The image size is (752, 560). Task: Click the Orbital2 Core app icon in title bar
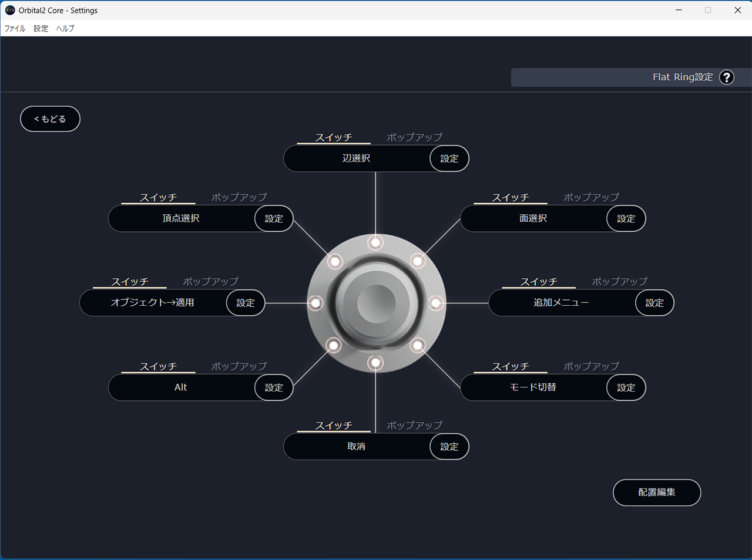(x=10, y=10)
